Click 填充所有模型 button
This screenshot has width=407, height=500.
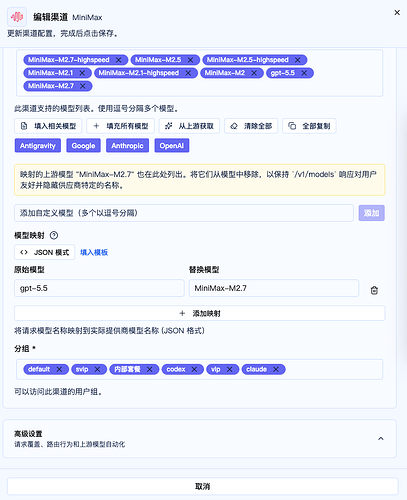[120, 126]
